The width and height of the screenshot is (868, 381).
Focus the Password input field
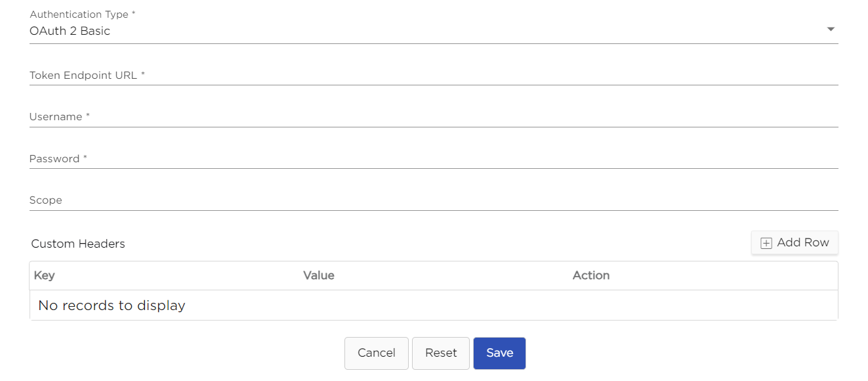click(x=433, y=159)
